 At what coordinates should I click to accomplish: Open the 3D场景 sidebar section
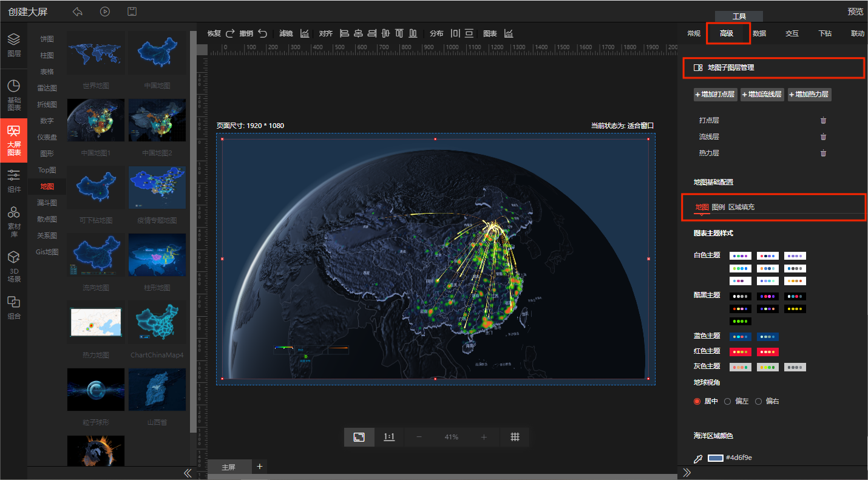pos(13,267)
